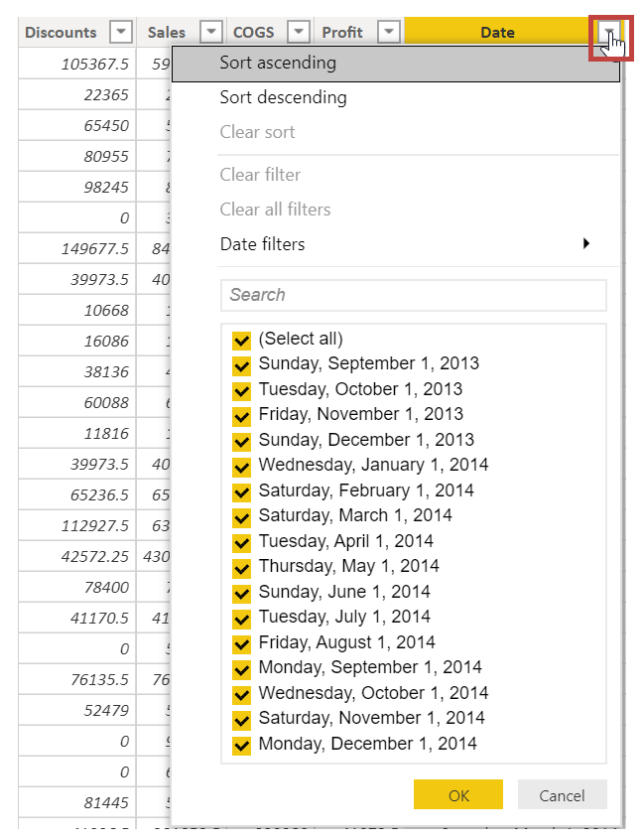Screen dimensions: 643x840
Task: Uncheck Tuesday, April 1, 2014
Action: [x=241, y=543]
